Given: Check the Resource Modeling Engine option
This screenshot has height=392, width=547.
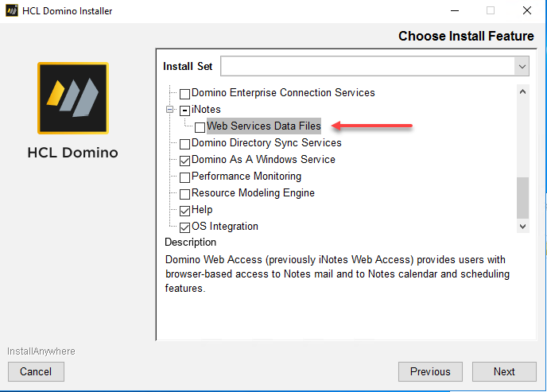Looking at the screenshot, I should click(185, 194).
